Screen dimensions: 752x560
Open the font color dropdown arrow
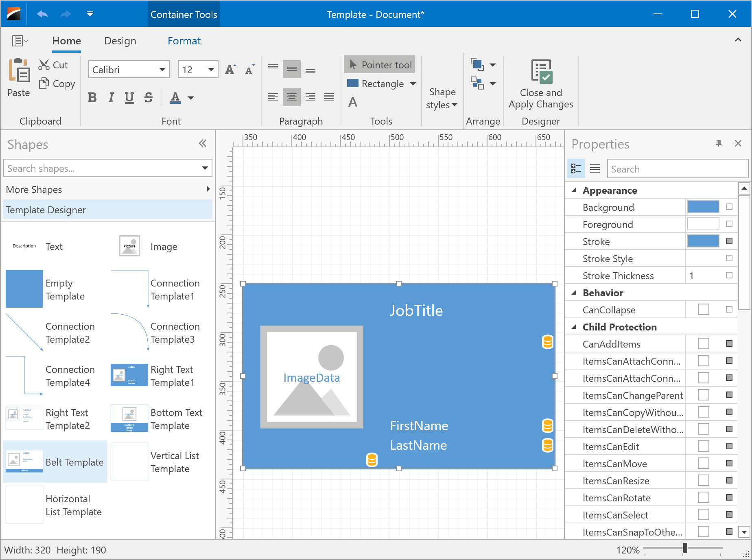click(191, 98)
